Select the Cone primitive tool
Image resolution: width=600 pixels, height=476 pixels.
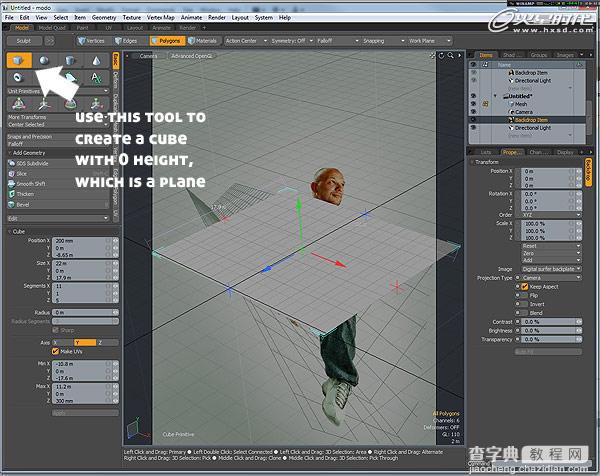click(x=96, y=60)
